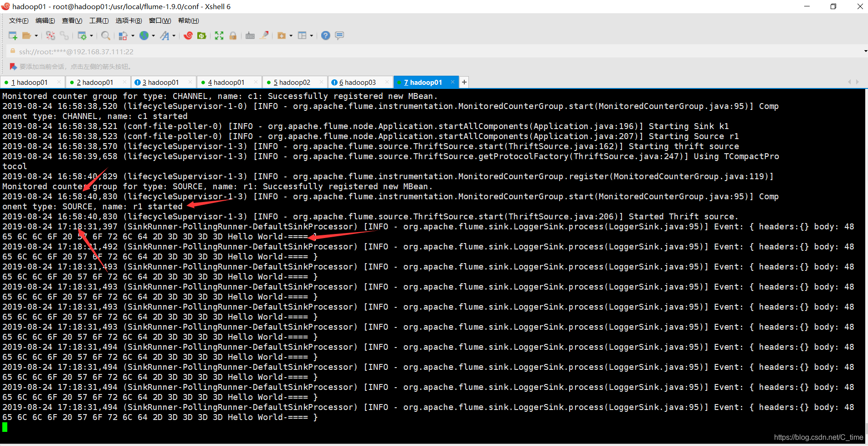The image size is (868, 446).
Task: Close the active 7 hadoop01 tab
Action: [x=452, y=82]
